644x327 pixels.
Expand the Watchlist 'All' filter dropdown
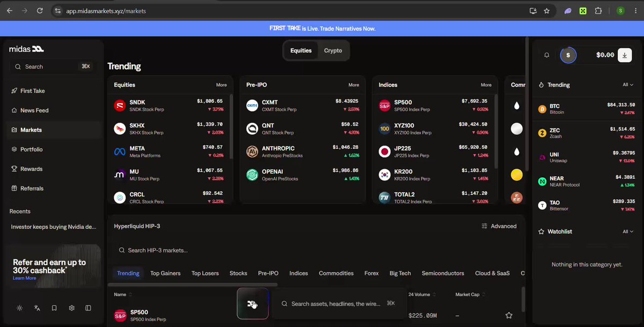tap(628, 231)
